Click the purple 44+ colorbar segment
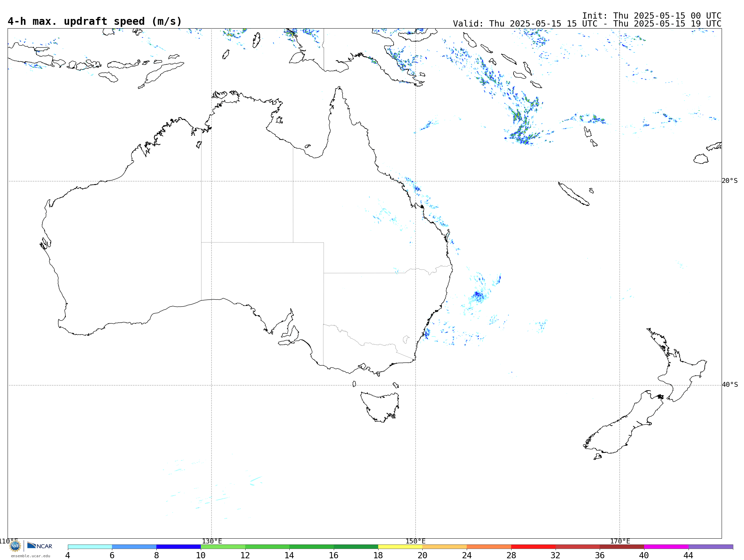This screenshot has width=744, height=560. click(x=711, y=547)
